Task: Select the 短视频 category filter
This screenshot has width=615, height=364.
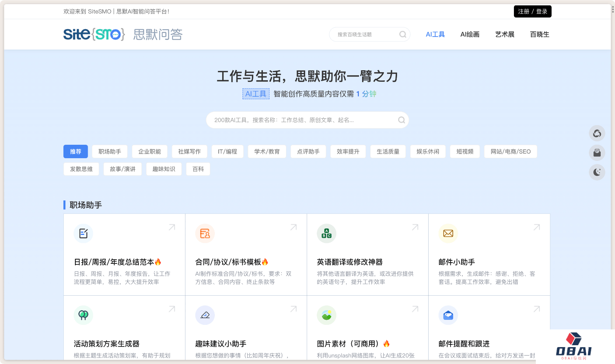Action: click(x=465, y=151)
